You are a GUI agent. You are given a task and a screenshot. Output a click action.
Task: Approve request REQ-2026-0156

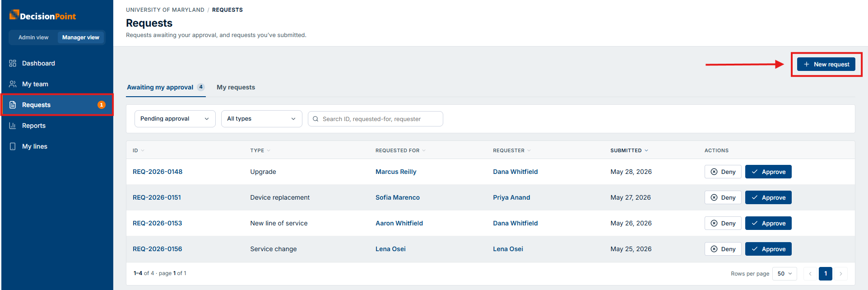pyautogui.click(x=768, y=249)
